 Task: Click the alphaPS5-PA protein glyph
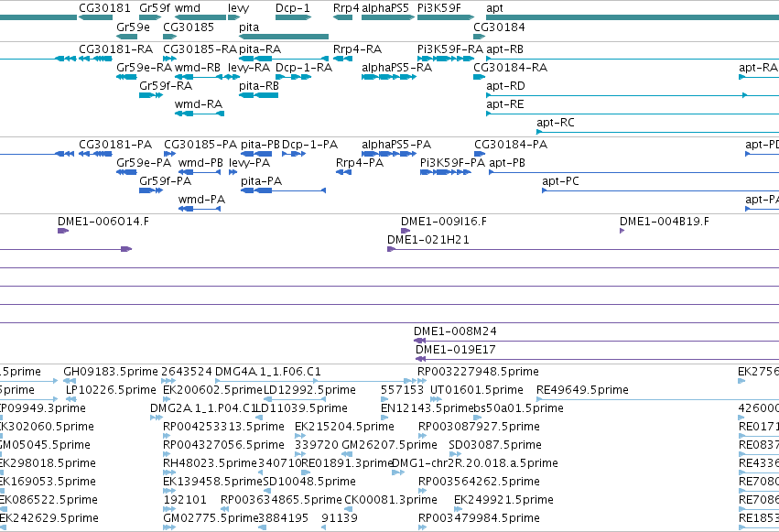coord(389,154)
